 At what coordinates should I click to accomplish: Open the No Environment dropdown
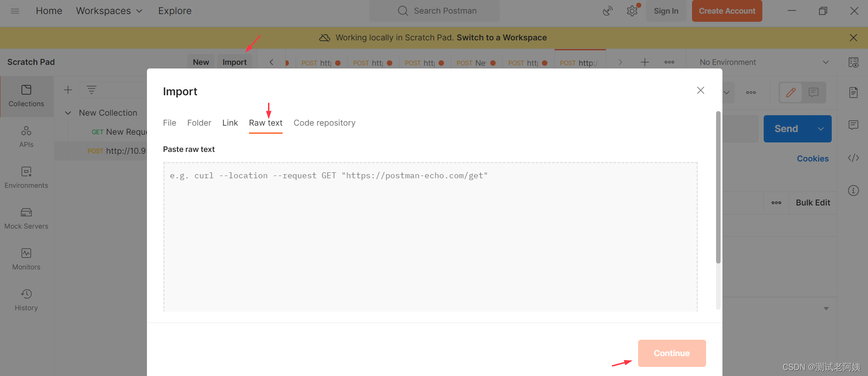pos(764,62)
